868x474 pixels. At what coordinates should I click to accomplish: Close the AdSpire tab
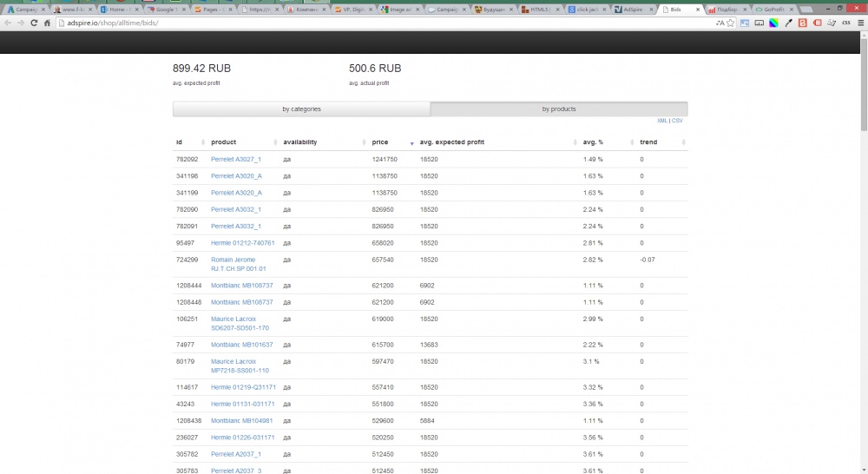(x=652, y=10)
